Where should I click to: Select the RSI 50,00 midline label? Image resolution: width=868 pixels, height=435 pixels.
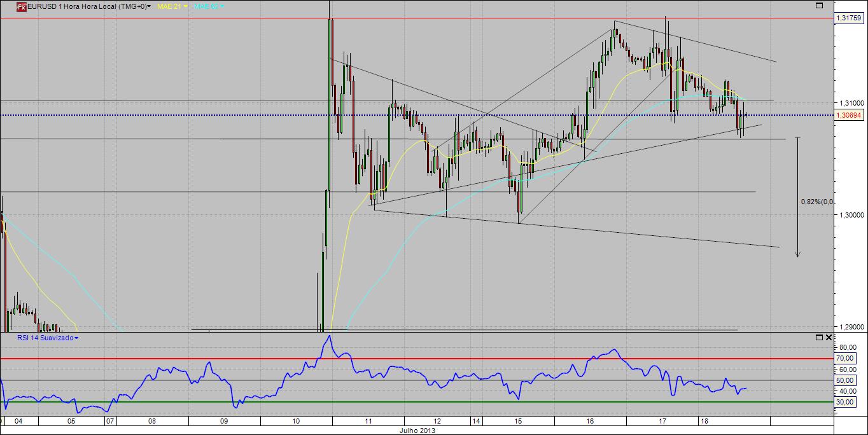844,380
